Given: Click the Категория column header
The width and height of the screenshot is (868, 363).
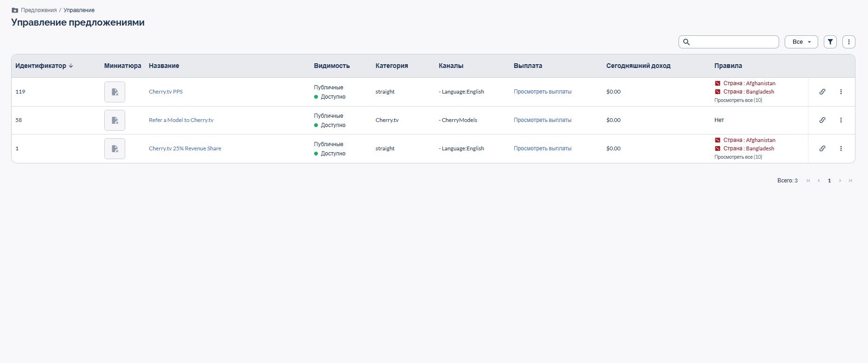Looking at the screenshot, I should [392, 66].
